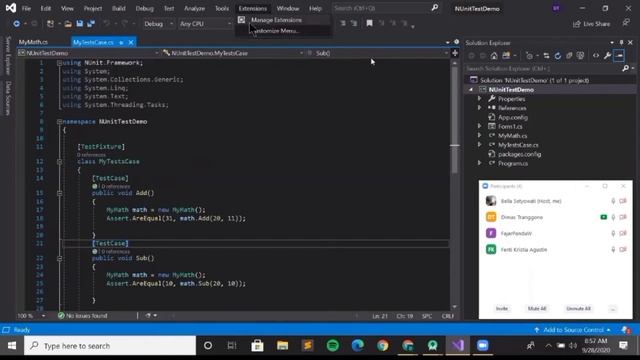This screenshot has width=640, height=360.
Task: Open the Debug menu
Action: tap(144, 8)
